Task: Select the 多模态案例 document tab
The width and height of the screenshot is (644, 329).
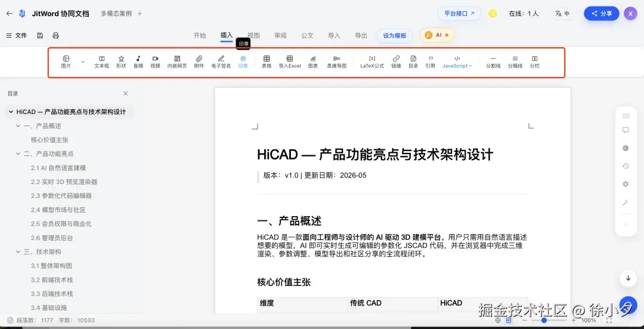Action: coord(116,14)
